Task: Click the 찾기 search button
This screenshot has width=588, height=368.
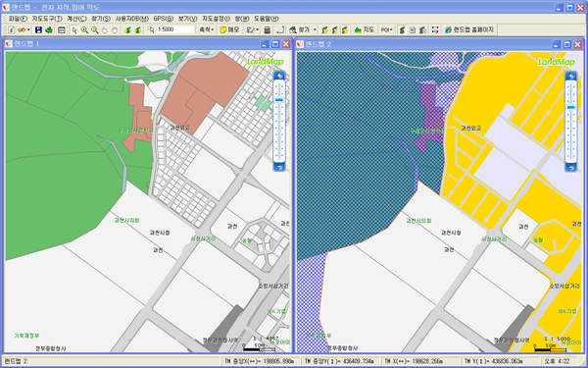Action: (300, 29)
